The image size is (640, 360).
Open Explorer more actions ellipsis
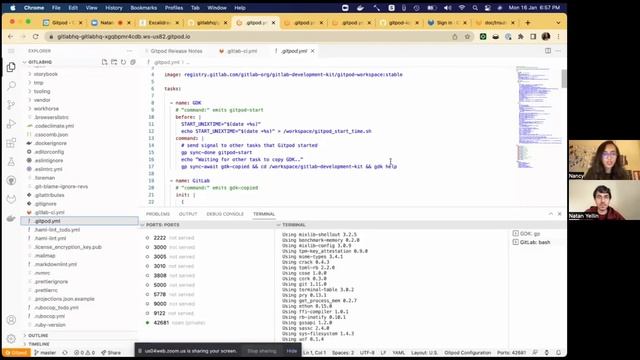(130, 51)
